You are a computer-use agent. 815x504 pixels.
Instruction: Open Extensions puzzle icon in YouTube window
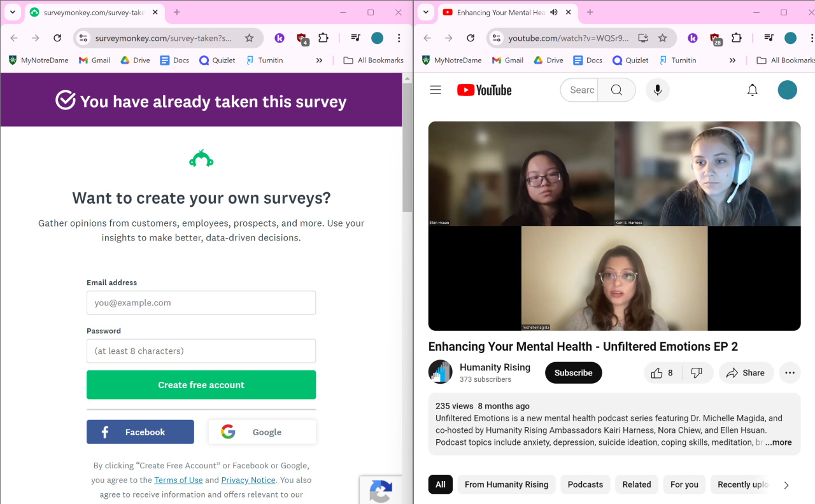click(737, 38)
